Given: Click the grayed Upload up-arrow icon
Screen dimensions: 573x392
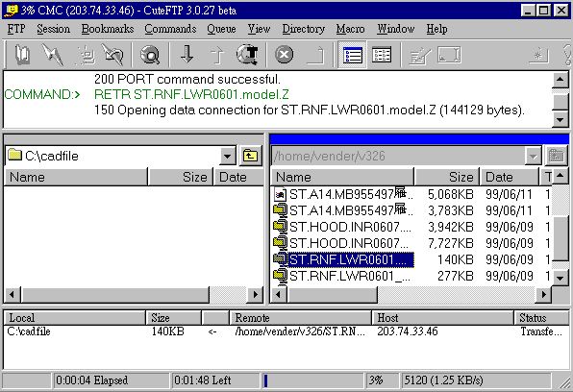Looking at the screenshot, I should click(x=217, y=55).
